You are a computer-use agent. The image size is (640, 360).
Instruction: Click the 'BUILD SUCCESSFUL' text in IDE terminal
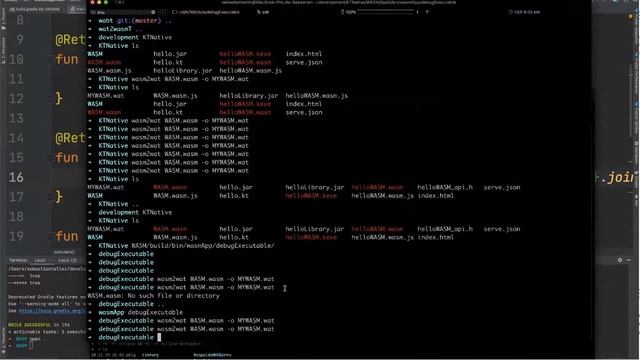(x=29, y=325)
